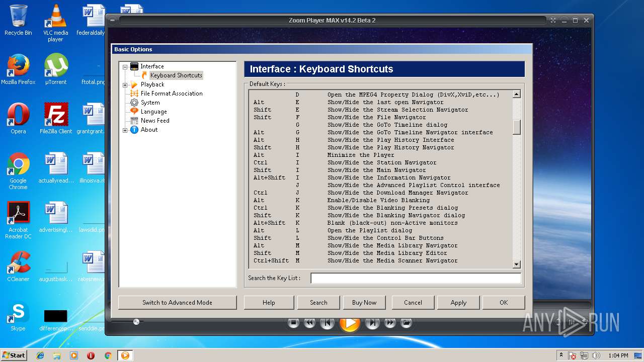Viewport: 644px width, 362px height.
Task: Open Google Chrome desktop icon
Action: pos(18,171)
